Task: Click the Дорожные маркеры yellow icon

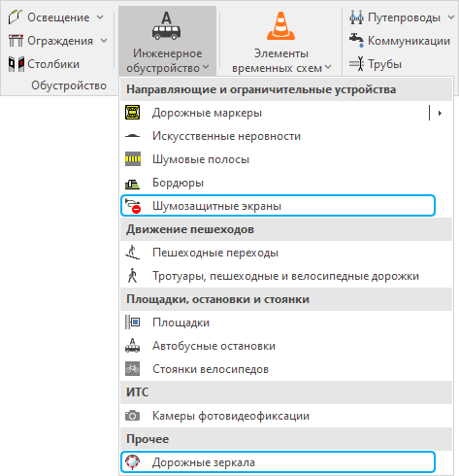Action: pos(133,113)
